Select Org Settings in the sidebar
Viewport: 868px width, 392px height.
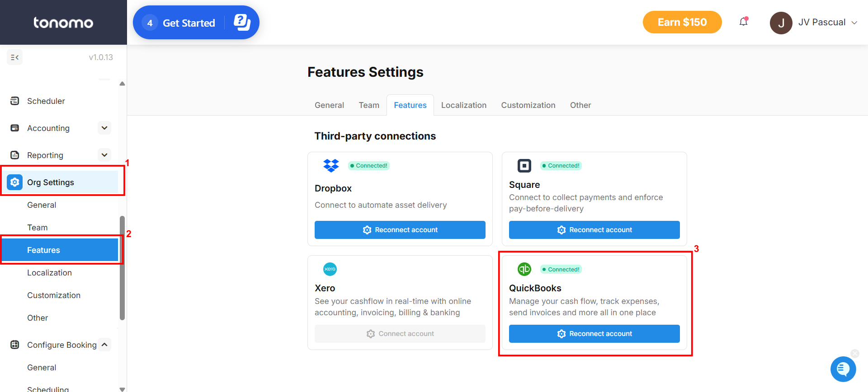pos(59,182)
